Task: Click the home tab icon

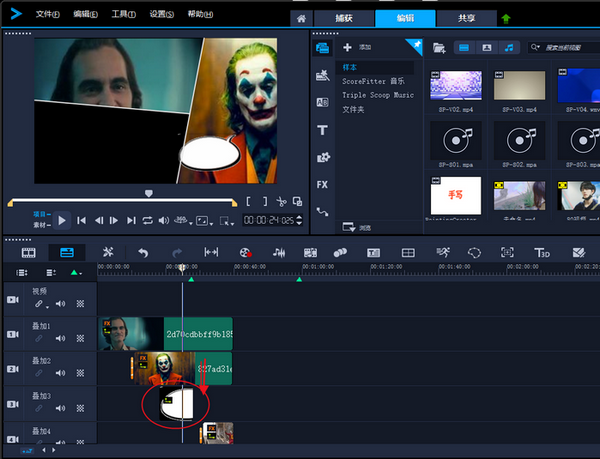Action: click(301, 19)
